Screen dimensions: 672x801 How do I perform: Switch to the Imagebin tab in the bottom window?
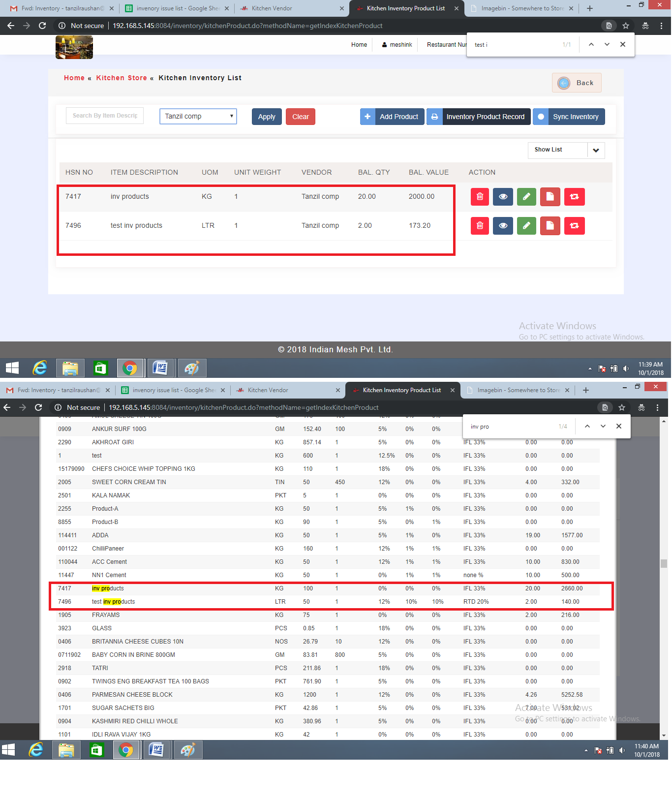click(518, 390)
